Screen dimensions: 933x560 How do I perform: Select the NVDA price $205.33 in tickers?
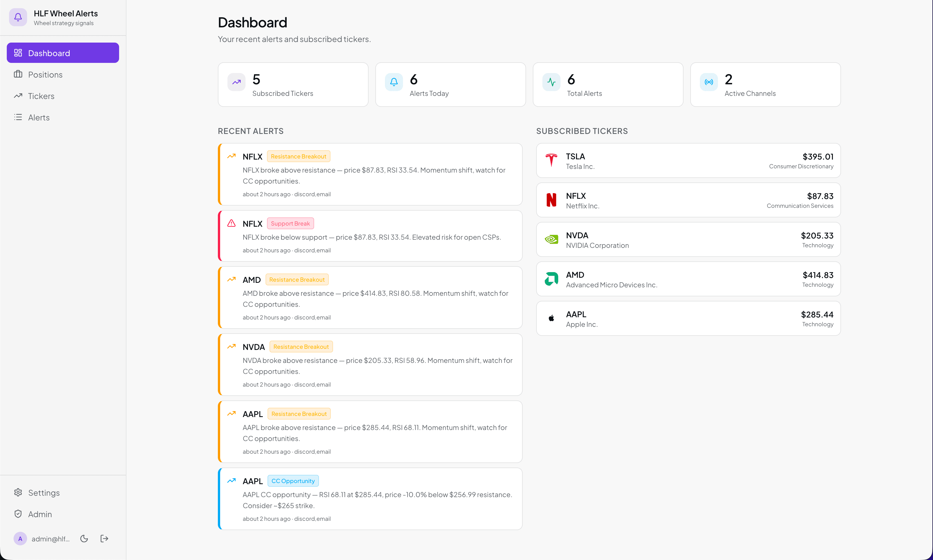tap(817, 235)
